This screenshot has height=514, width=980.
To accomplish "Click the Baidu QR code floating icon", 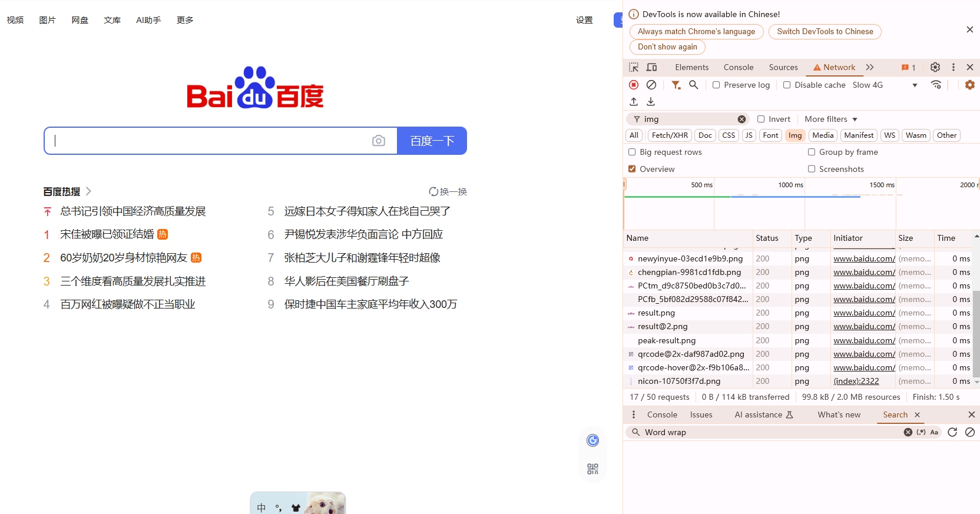I will tap(592, 469).
